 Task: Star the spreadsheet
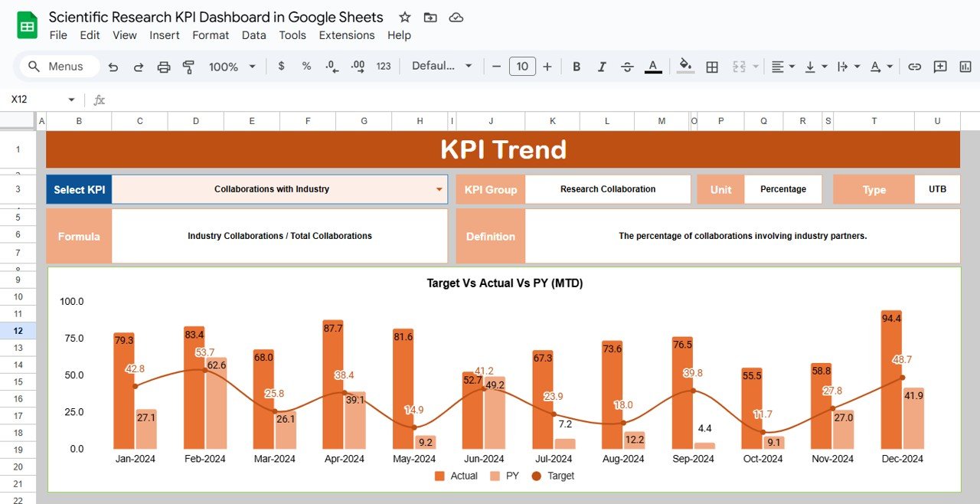click(404, 17)
